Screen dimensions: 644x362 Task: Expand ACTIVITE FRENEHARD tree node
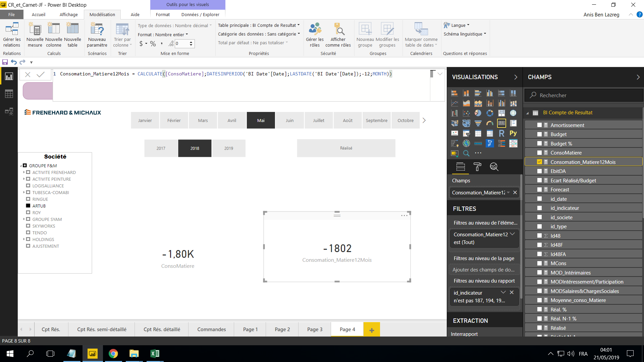tap(24, 172)
